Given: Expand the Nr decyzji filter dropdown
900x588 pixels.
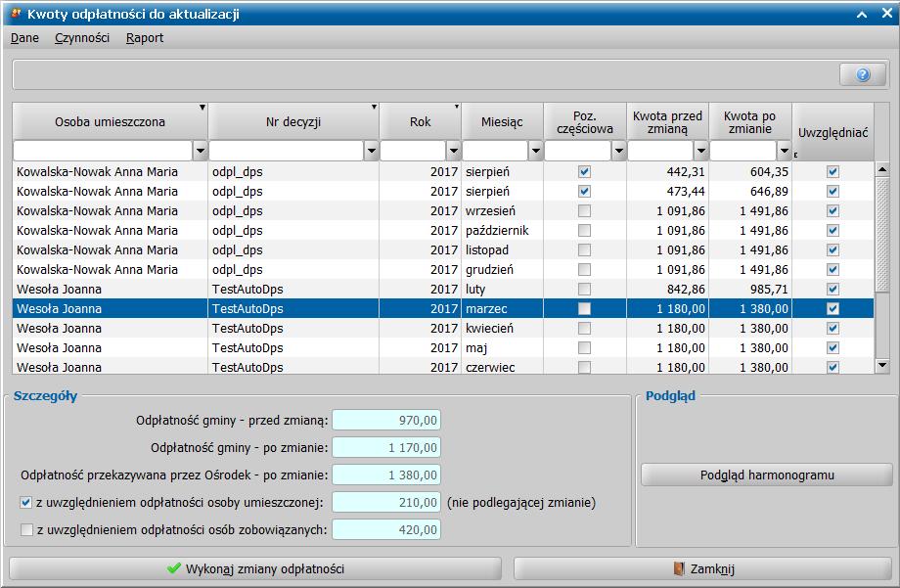Looking at the screenshot, I should 372,151.
